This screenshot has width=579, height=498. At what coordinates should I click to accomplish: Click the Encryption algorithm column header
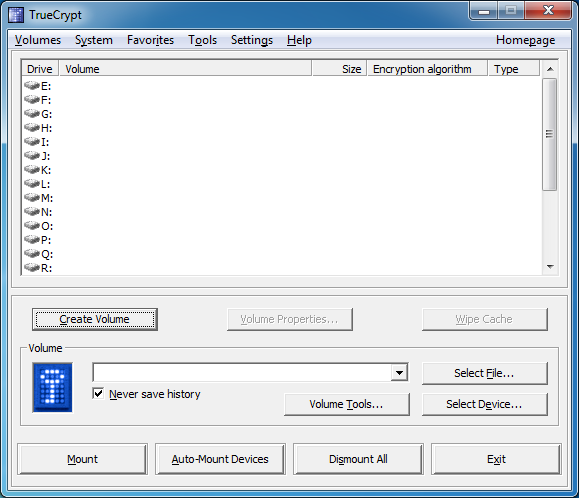(x=427, y=69)
